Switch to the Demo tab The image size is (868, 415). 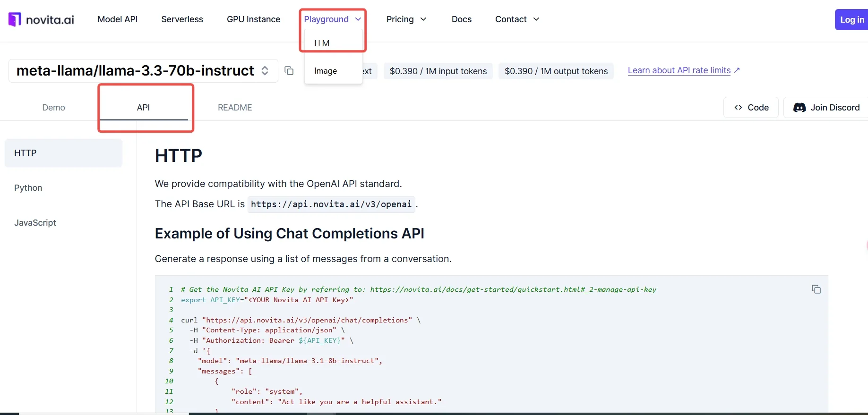click(54, 108)
